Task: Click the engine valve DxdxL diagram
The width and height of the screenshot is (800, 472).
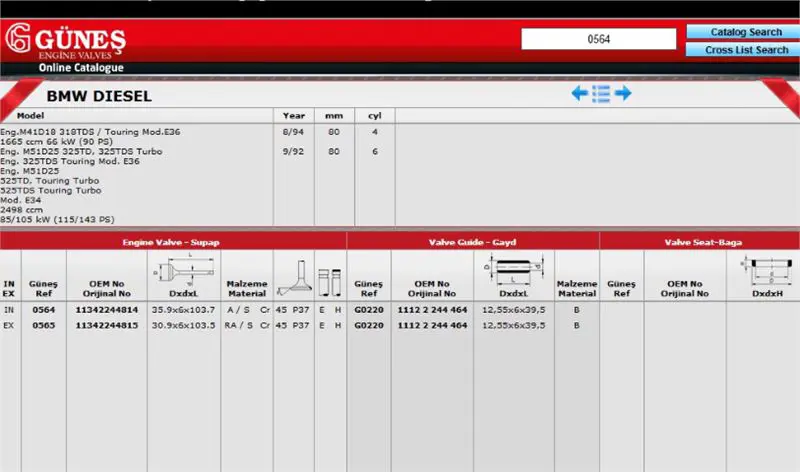Action: coord(184,270)
